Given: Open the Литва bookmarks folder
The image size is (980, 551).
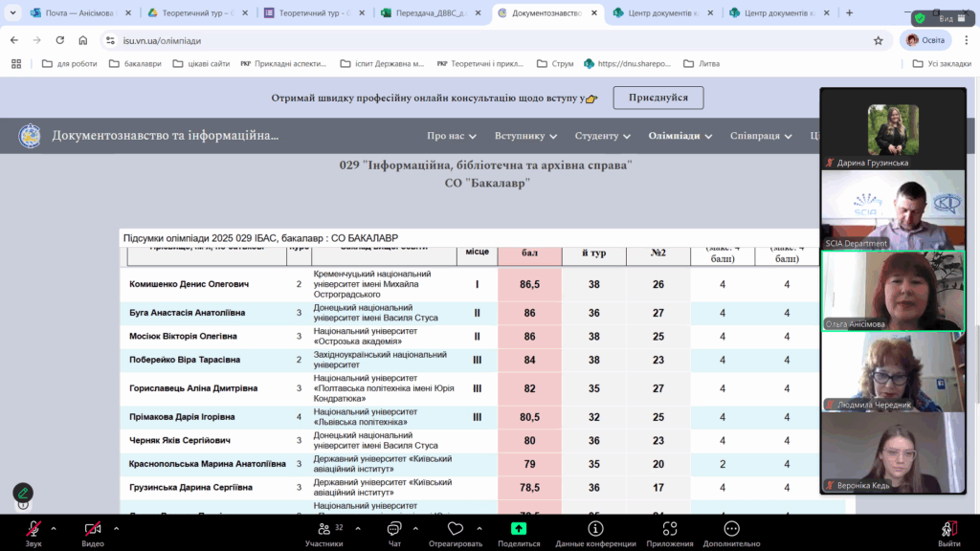Looking at the screenshot, I should 702,64.
